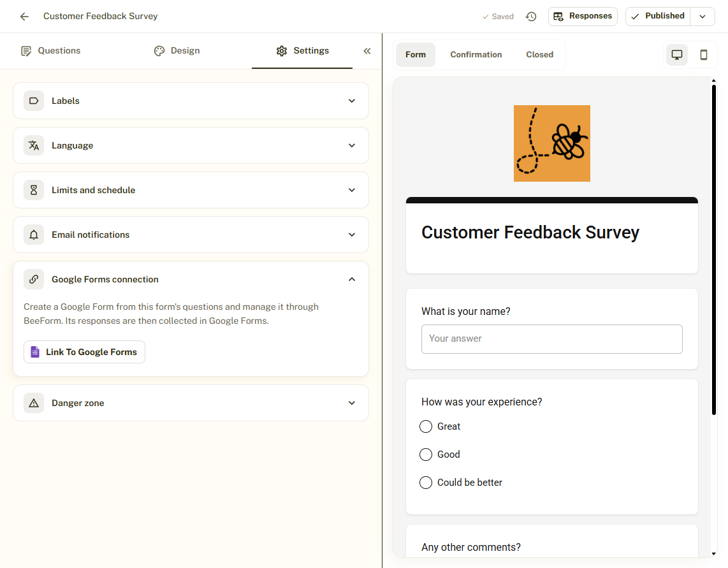This screenshot has width=728, height=568.
Task: Click the bee logo image in preview
Action: tap(551, 143)
